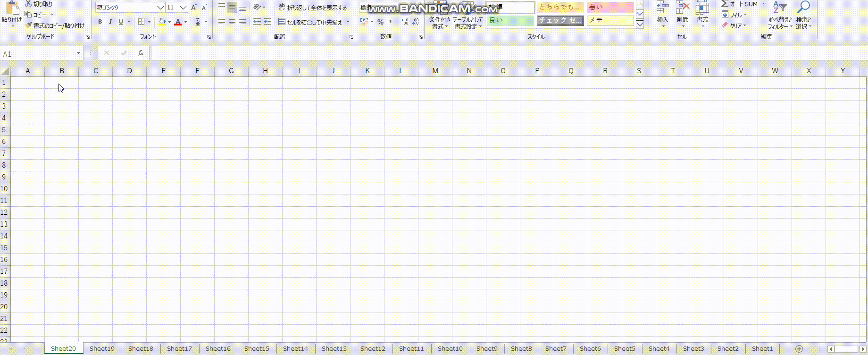The height and width of the screenshot is (355, 868).
Task: Toggle italic formatting
Action: tap(110, 22)
